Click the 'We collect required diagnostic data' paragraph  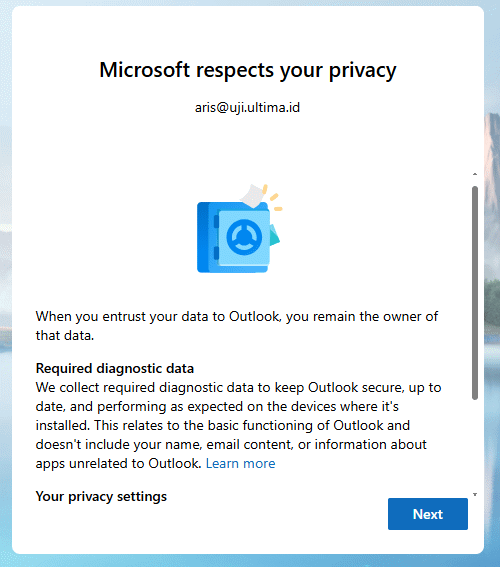pos(238,425)
